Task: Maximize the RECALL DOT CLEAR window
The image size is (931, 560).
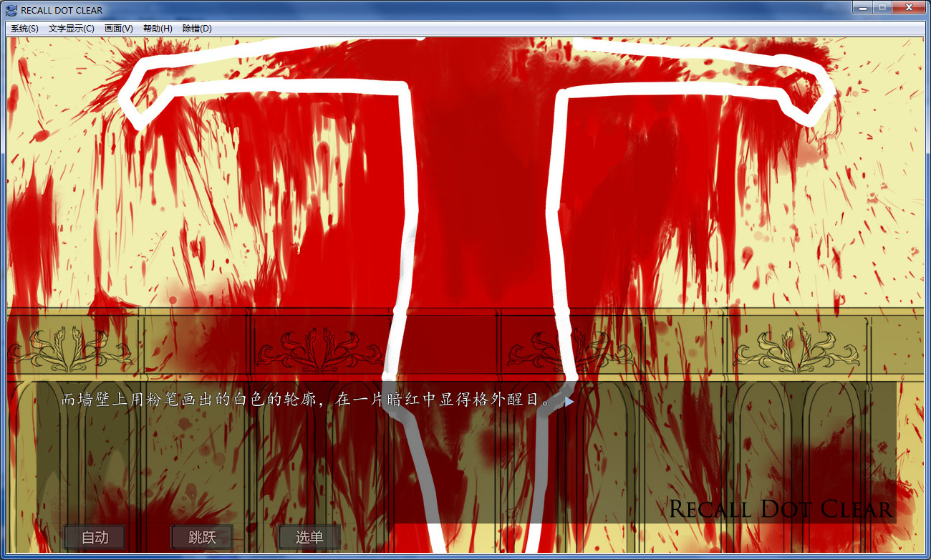Action: 882,8
